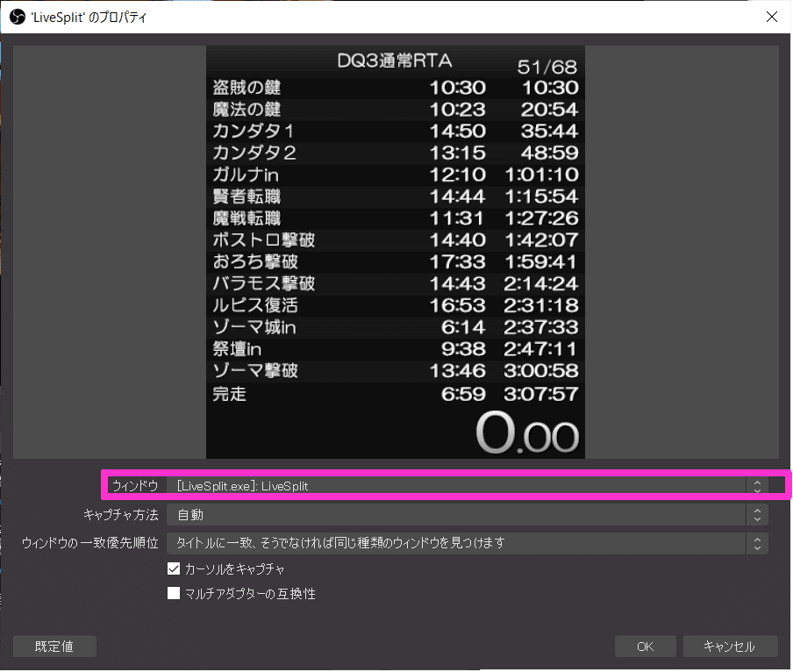Click stepper arrows of 一致優先順位 combo box

click(x=757, y=543)
